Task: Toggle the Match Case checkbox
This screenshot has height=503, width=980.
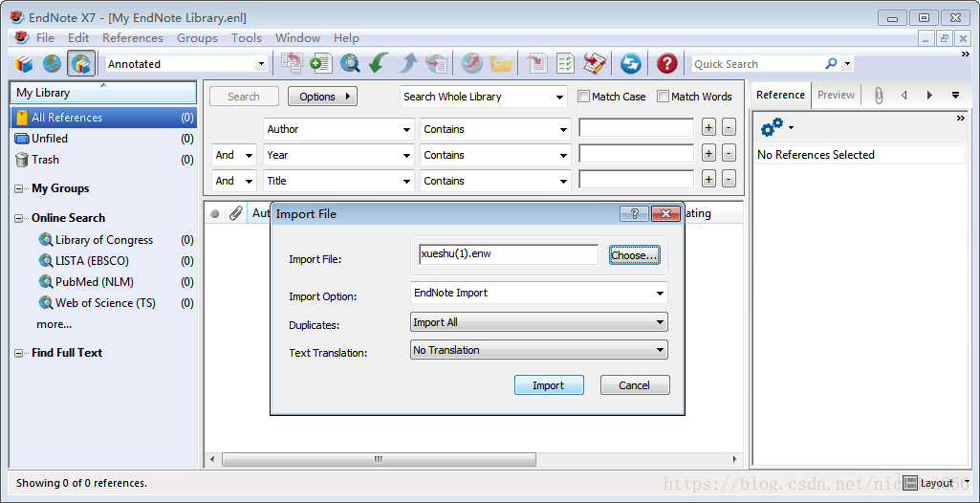Action: coord(584,97)
